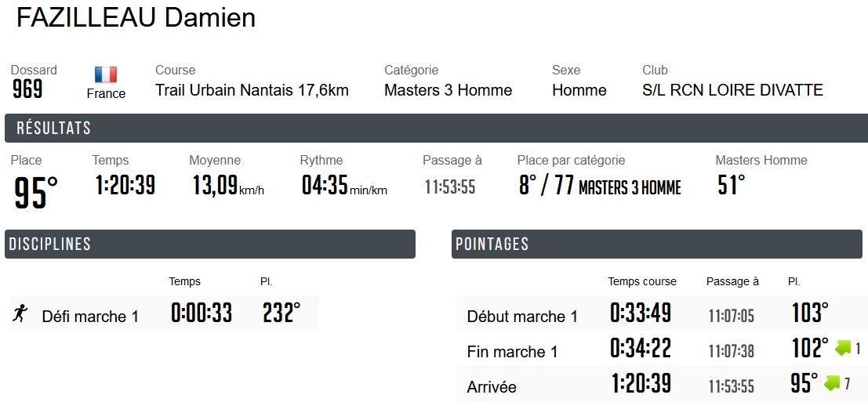Click the club S/L RCN LOIRE DIVATTE
The height and width of the screenshot is (402, 868).
tap(732, 90)
